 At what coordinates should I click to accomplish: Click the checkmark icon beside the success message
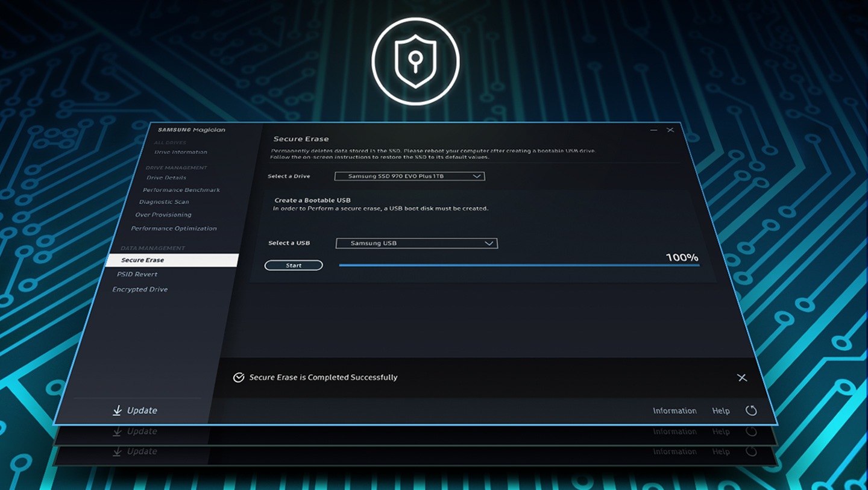tap(239, 377)
